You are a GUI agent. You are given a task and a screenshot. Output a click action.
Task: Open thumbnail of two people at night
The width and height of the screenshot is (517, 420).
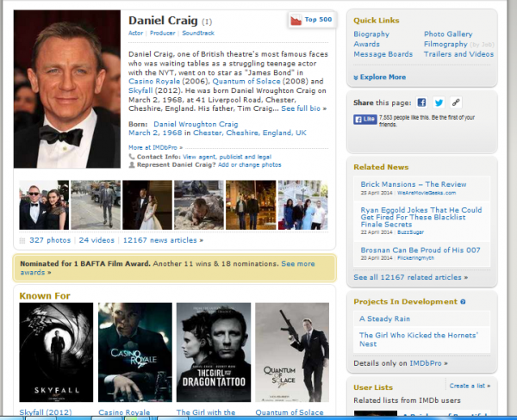tap(251, 205)
